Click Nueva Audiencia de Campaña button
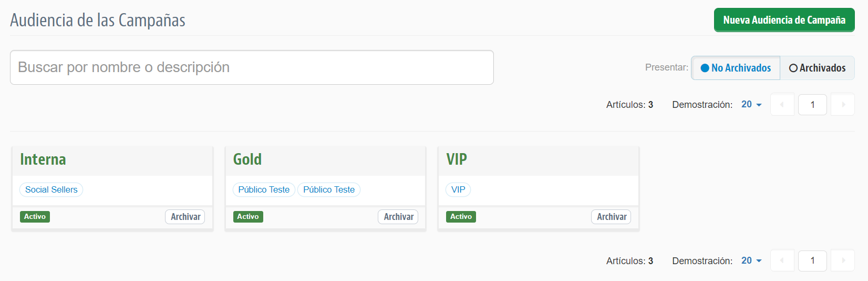 (x=784, y=20)
